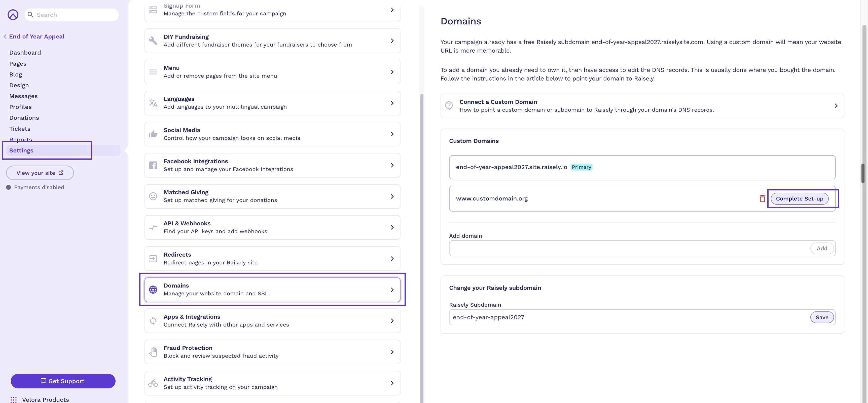Expand the Connect a Custom Domain article

click(642, 106)
